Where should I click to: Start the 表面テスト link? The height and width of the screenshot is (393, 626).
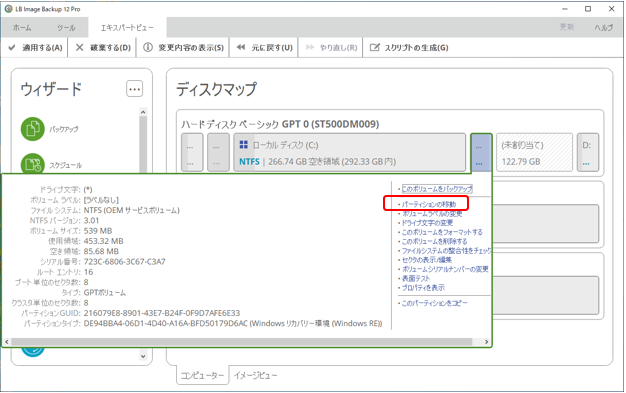pos(416,278)
